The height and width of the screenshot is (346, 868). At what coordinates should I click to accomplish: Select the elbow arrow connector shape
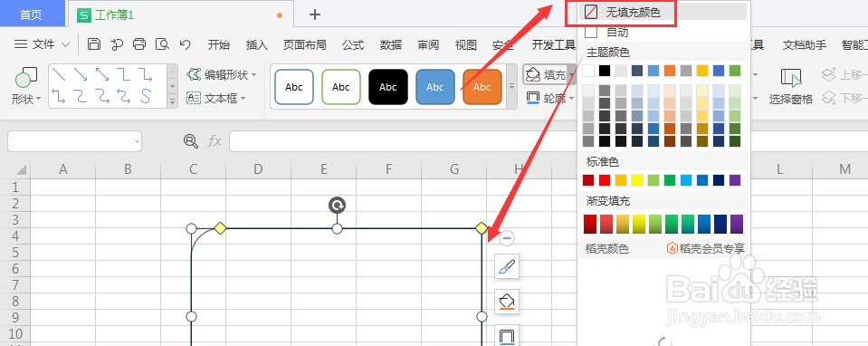146,74
